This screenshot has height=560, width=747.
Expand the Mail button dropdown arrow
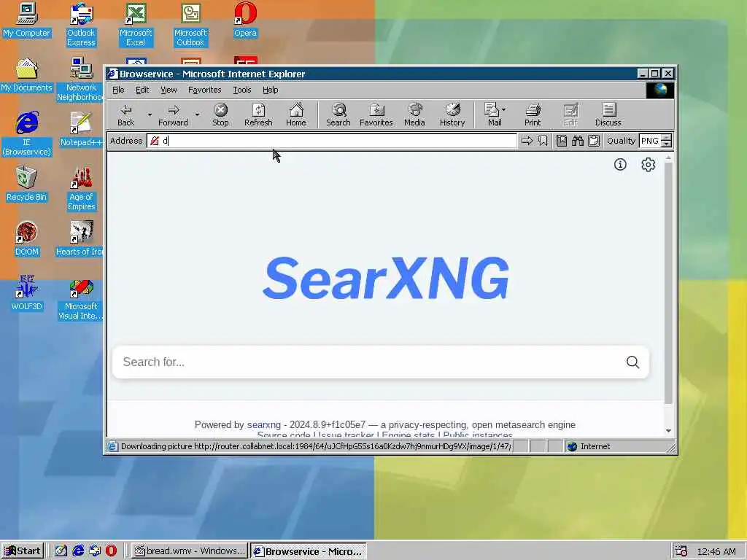click(504, 109)
